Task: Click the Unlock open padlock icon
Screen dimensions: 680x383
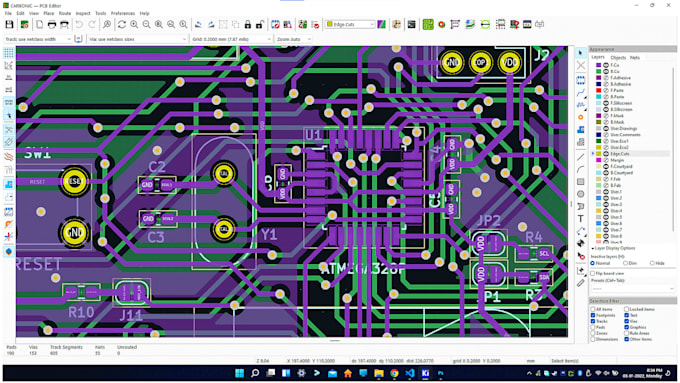Action: [x=260, y=25]
